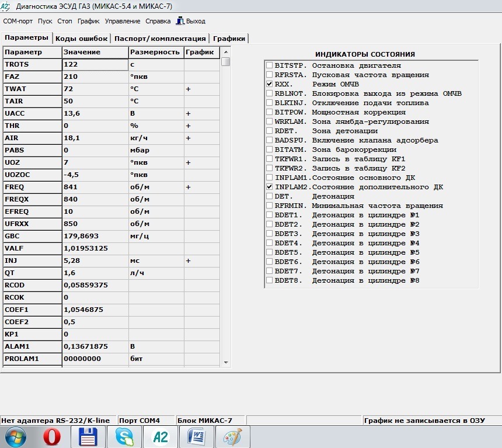Click TROTS value cell 122
The width and height of the screenshot is (502, 448).
point(95,64)
